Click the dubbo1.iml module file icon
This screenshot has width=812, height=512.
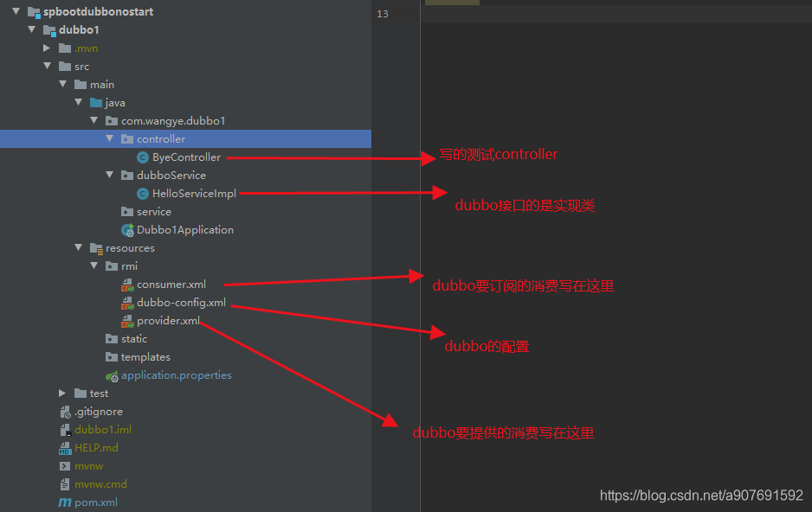(65, 430)
